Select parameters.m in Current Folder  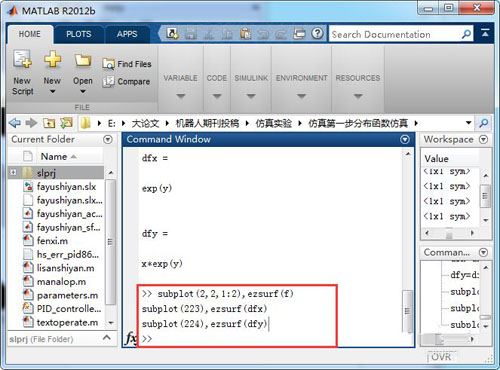coord(67,295)
